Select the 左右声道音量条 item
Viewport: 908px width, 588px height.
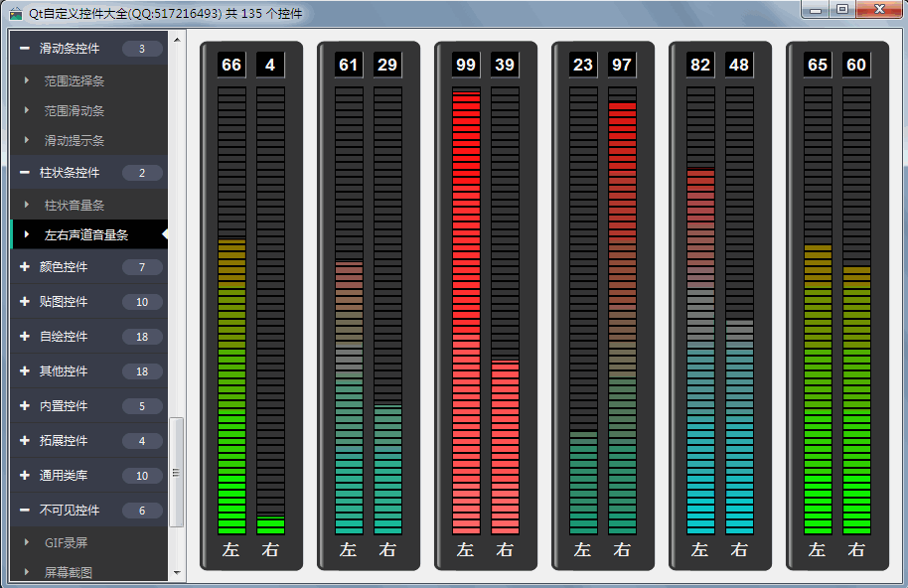(86, 235)
